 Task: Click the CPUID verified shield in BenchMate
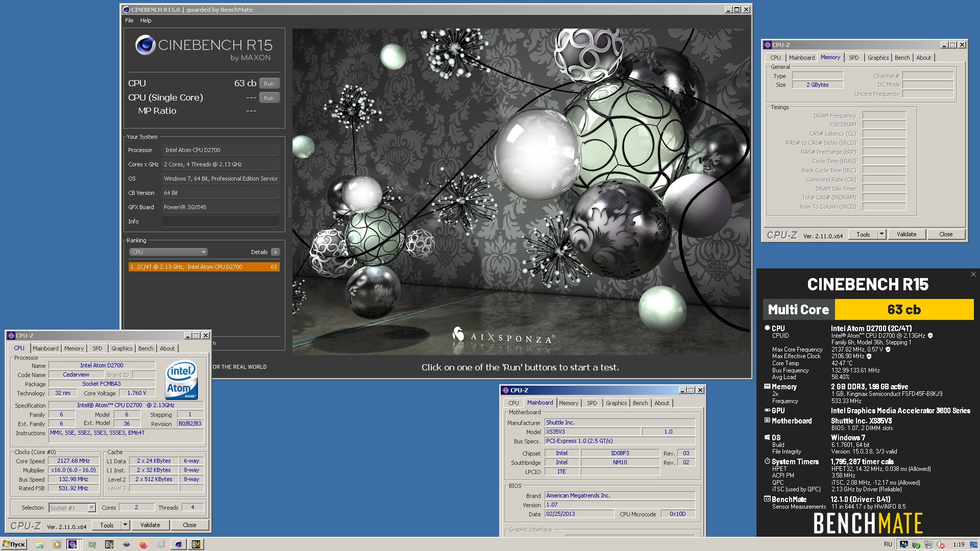[930, 336]
